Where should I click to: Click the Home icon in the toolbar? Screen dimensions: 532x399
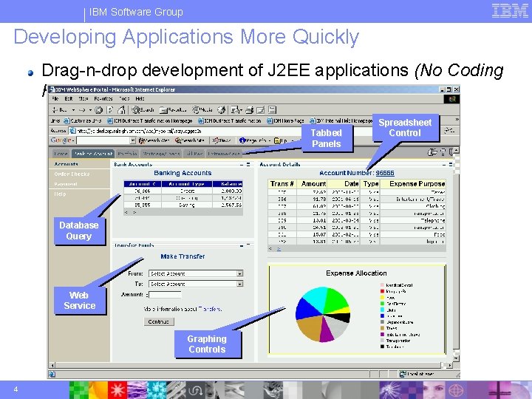[x=121, y=110]
